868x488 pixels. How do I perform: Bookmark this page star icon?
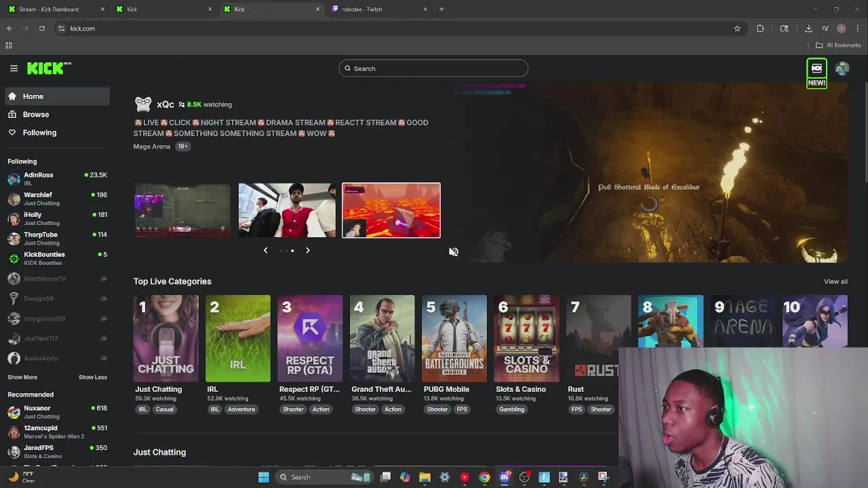(x=737, y=28)
